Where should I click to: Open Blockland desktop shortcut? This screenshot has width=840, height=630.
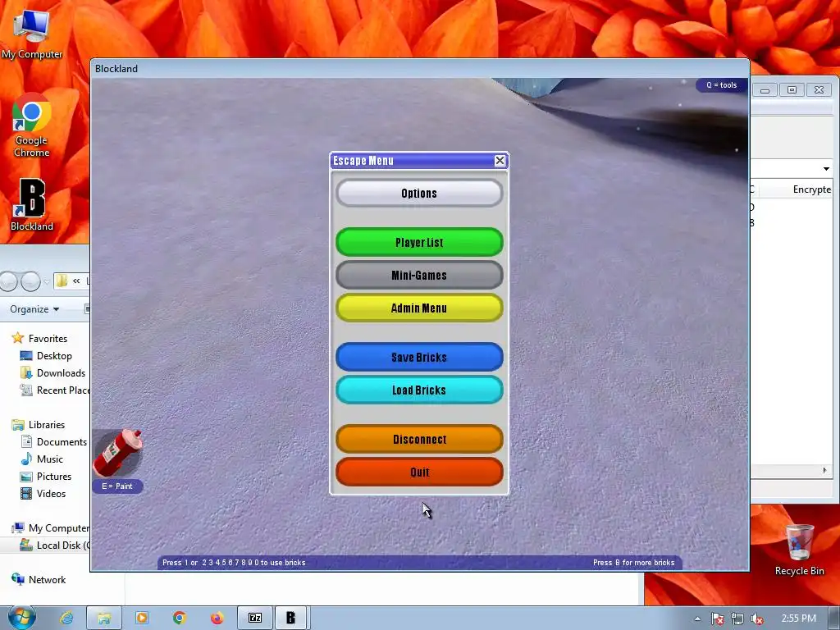[32, 204]
